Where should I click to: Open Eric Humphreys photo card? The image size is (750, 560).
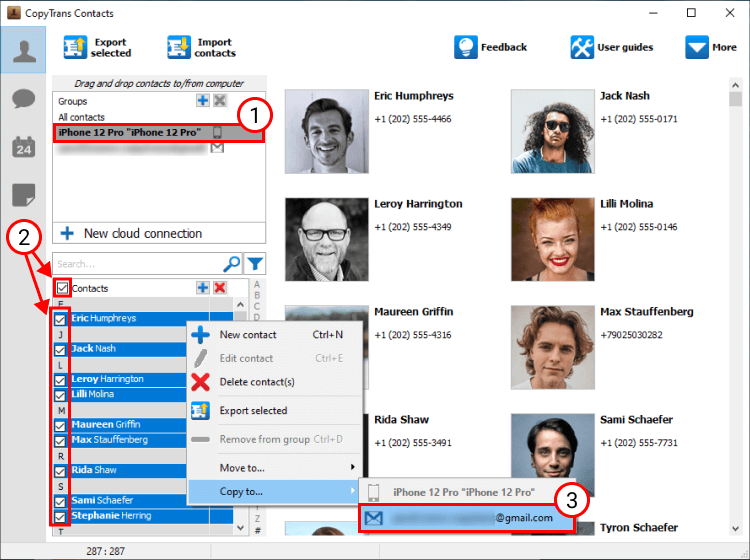click(x=327, y=132)
